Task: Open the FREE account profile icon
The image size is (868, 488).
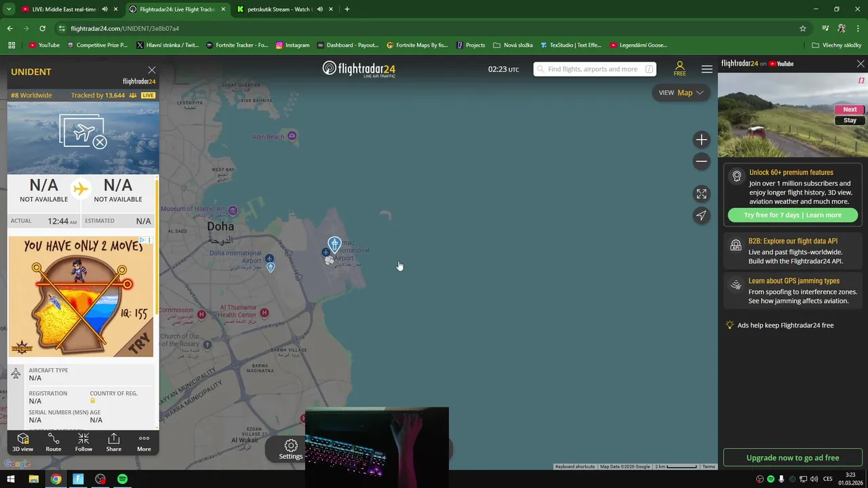Action: 679,68
